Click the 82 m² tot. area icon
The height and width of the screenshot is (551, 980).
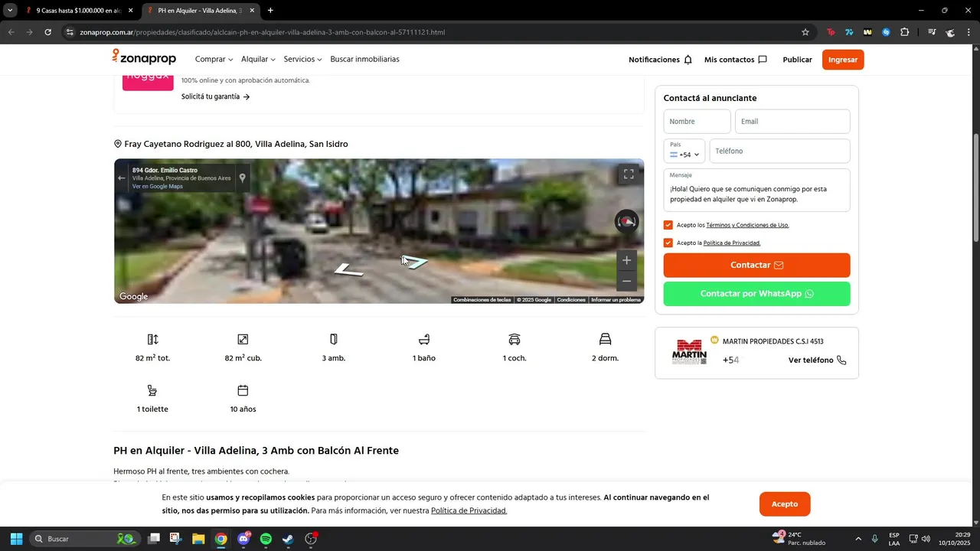coord(152,339)
